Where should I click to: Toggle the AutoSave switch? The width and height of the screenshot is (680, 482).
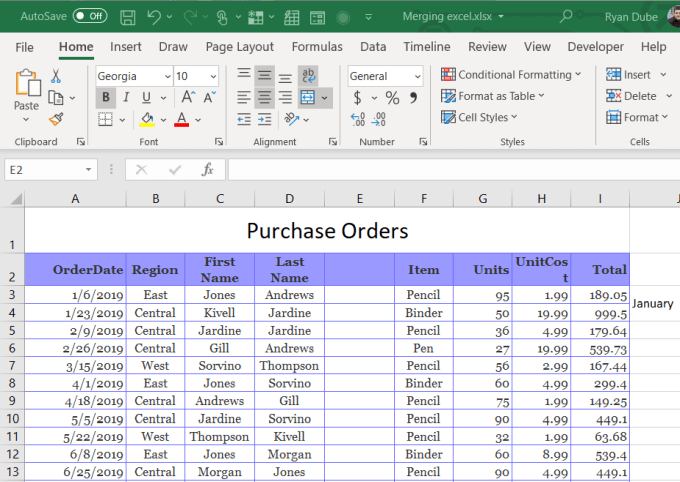90,16
